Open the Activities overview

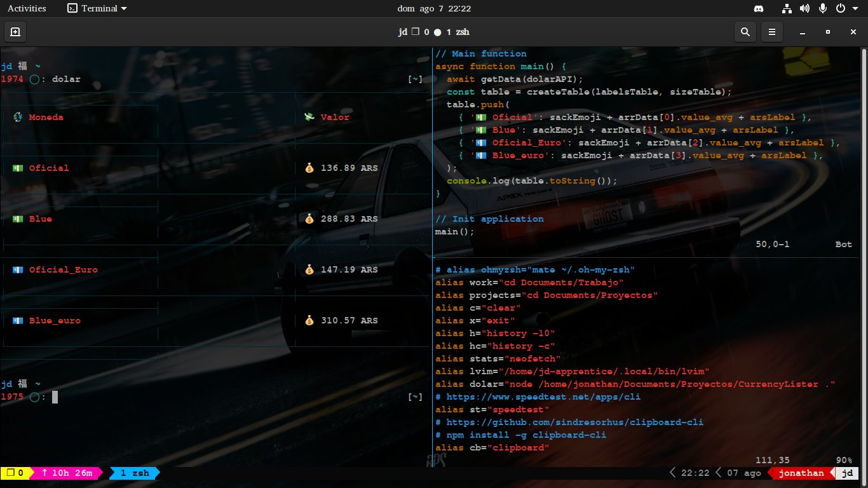[x=27, y=8]
